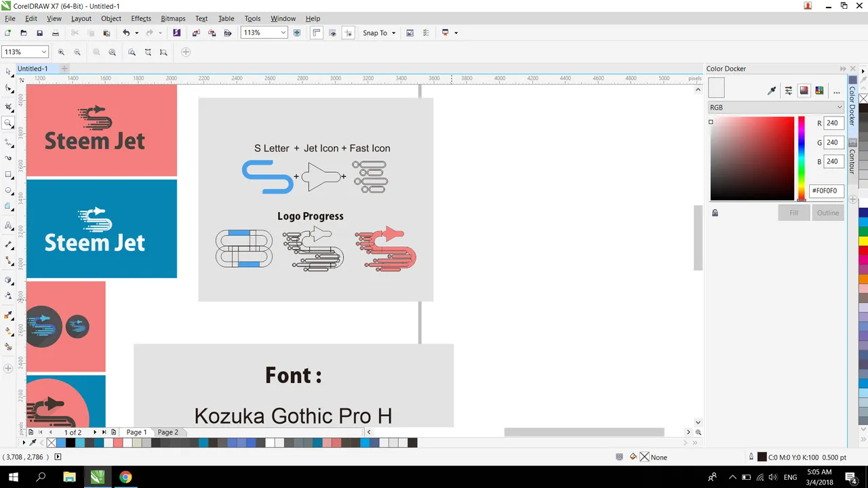Switch to Page 2 tab
This screenshot has height=488, width=868.
(167, 432)
